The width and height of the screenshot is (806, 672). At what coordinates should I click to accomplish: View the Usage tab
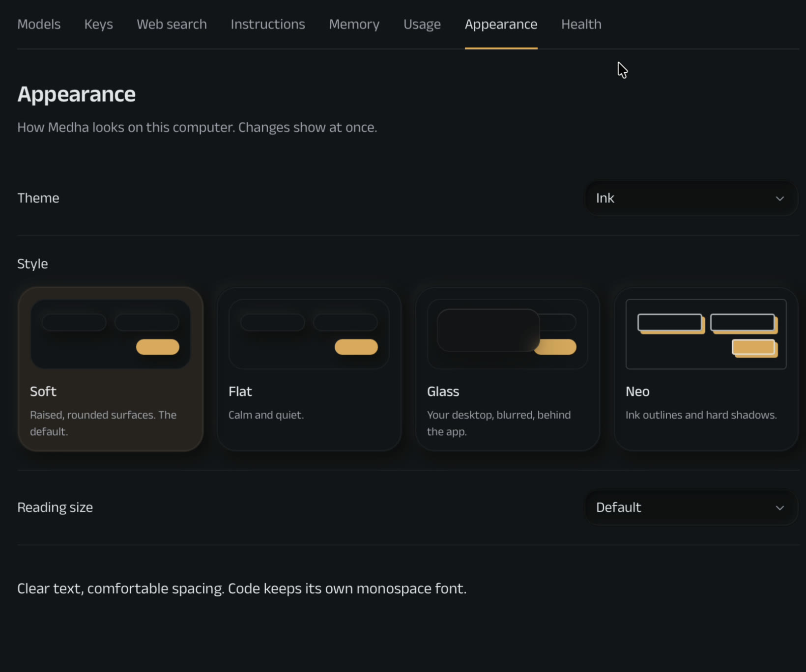(422, 24)
